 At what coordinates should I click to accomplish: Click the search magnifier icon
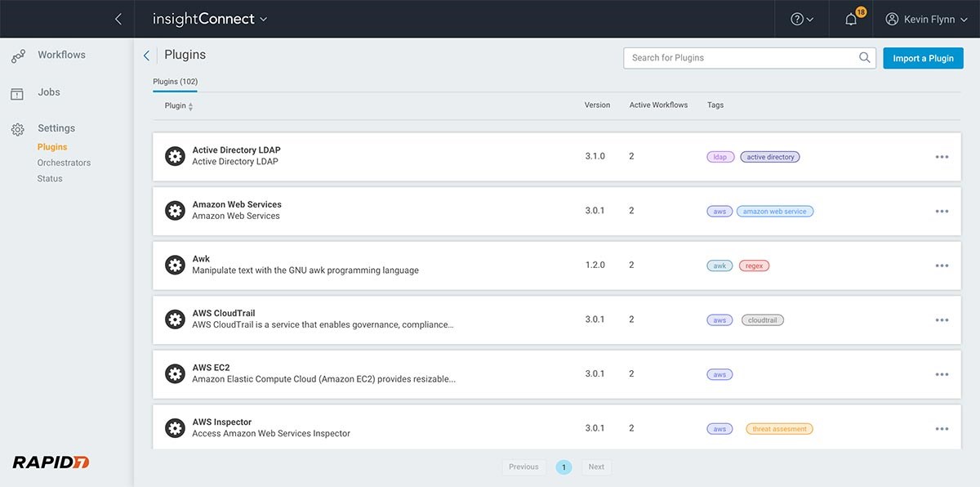865,58
